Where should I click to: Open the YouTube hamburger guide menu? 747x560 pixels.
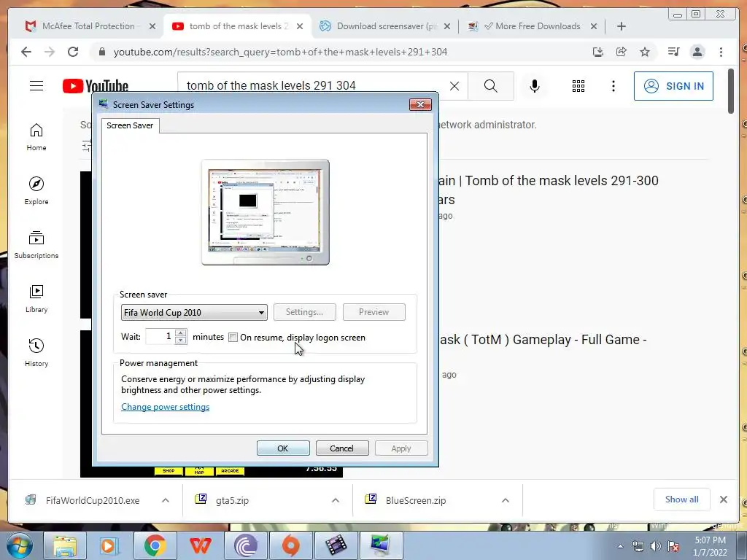coord(36,86)
